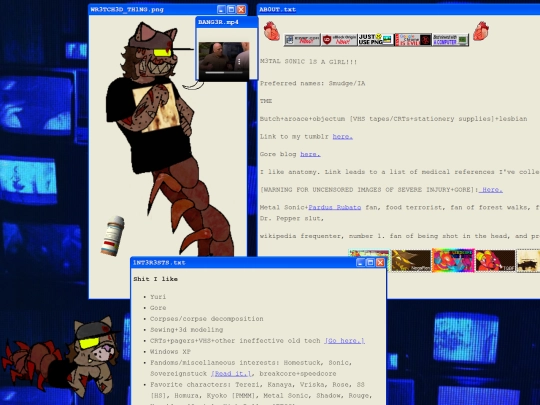Open the tumblr 'here.' link
The height and width of the screenshot is (405, 540).
point(343,136)
